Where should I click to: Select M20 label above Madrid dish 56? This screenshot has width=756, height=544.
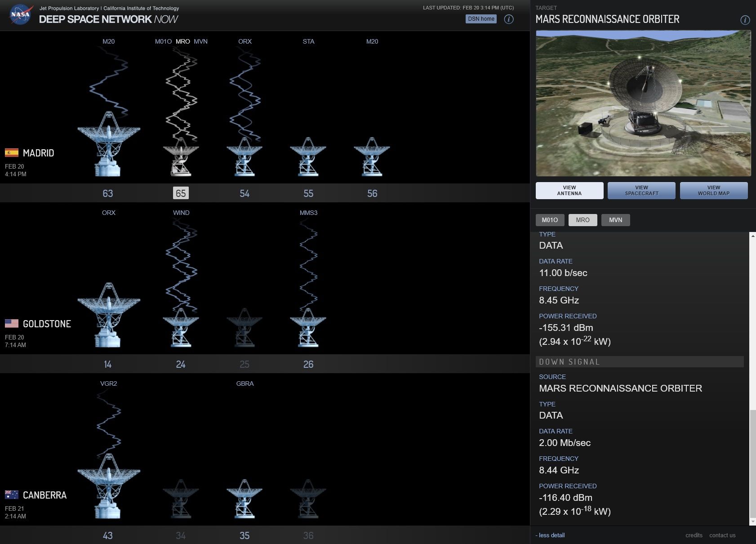pos(372,41)
